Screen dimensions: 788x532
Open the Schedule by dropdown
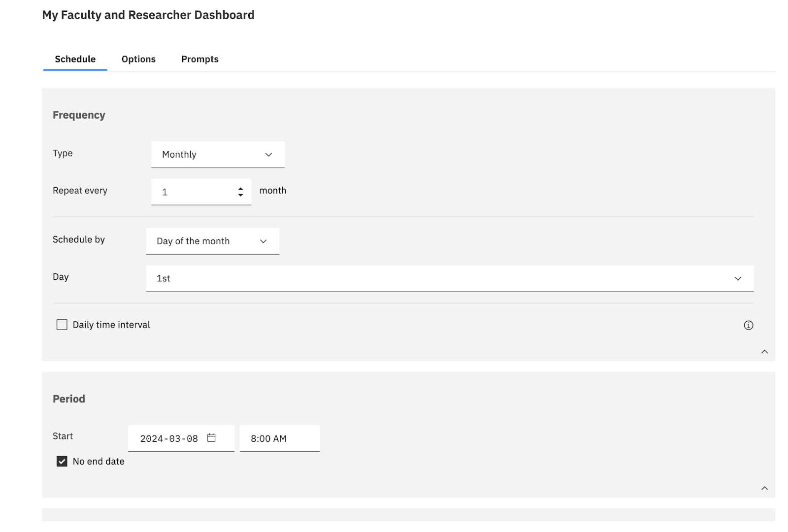point(212,241)
